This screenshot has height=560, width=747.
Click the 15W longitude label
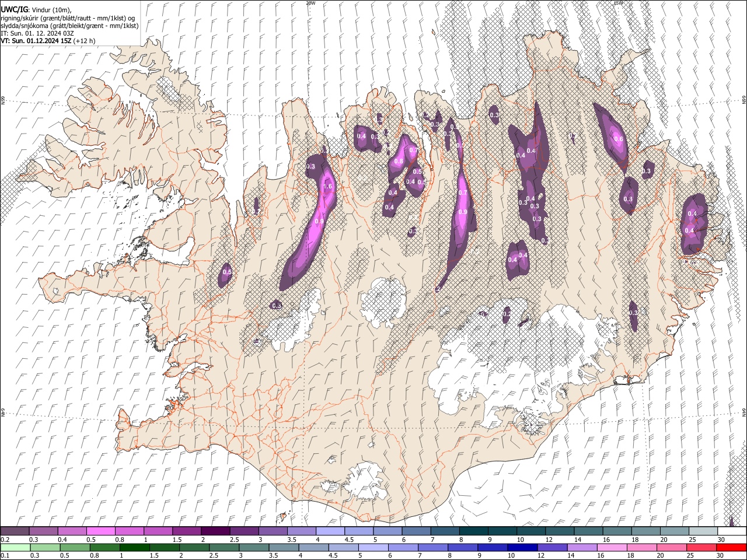click(x=617, y=3)
